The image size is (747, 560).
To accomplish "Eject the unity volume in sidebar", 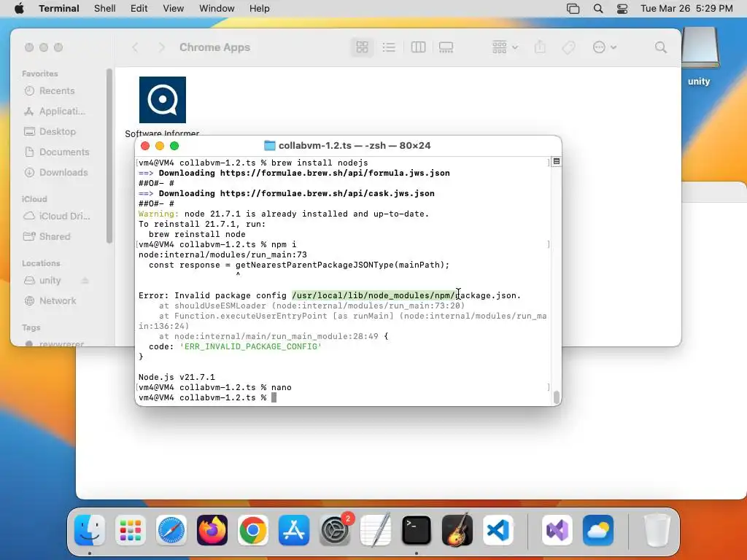I will pyautogui.click(x=85, y=281).
